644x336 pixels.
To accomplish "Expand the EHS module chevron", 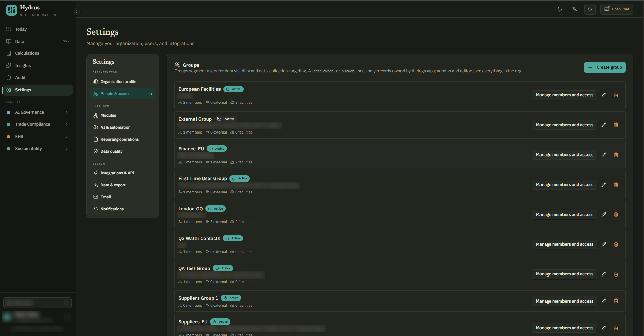I will [67, 137].
